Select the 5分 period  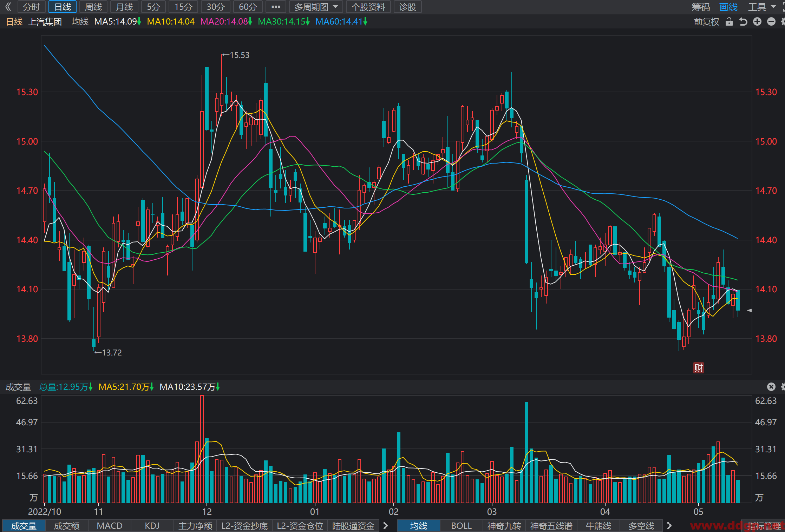tap(153, 7)
